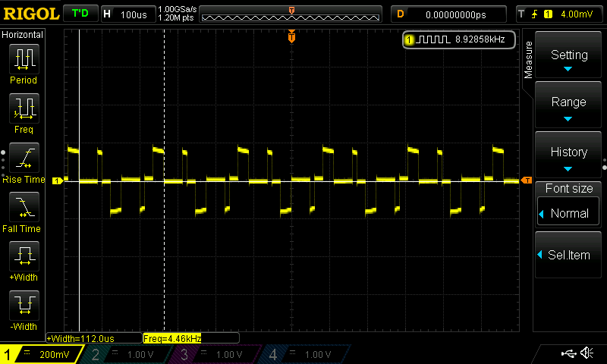Viewport: 607px width, 364px height.
Task: Select the +Width measurement icon
Action: pos(24,256)
